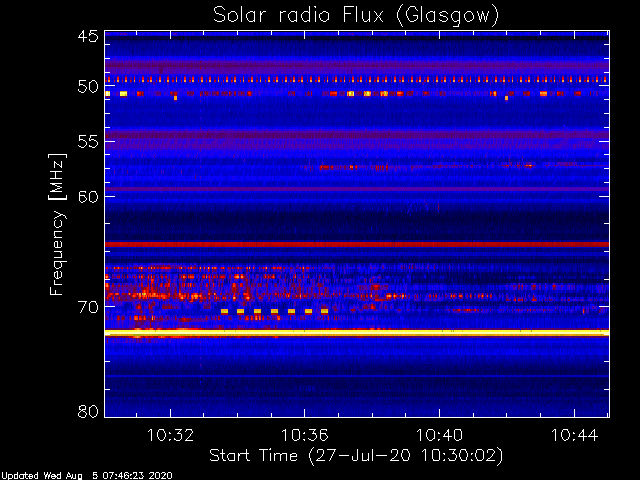The width and height of the screenshot is (640, 480).
Task: Click the bright yellow horizontal band below 70 MHz
Action: pos(357,333)
